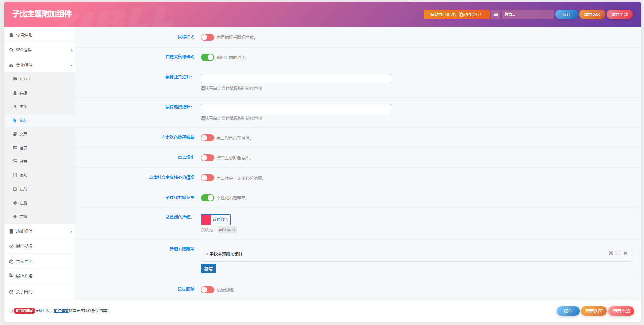Click the expand-all options icon beside search

(x=495, y=14)
